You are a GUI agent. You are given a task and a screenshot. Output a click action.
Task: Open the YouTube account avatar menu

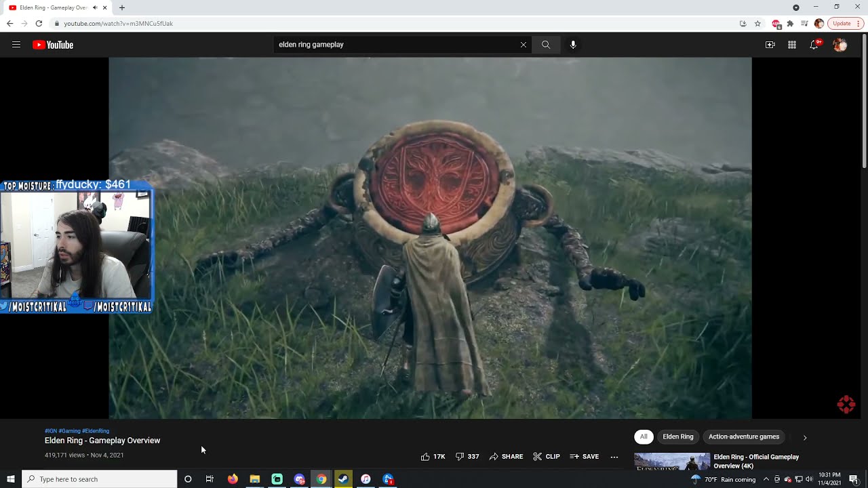pos(840,45)
